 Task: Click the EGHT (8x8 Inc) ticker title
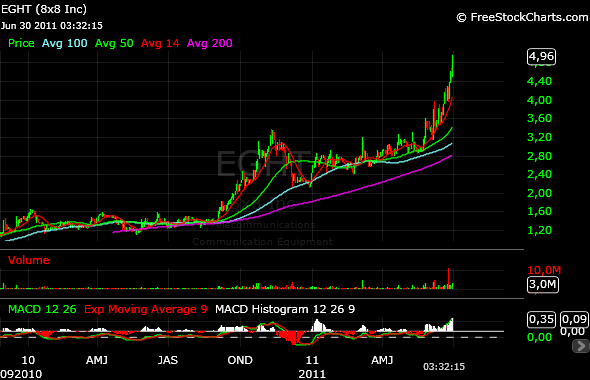[x=44, y=9]
